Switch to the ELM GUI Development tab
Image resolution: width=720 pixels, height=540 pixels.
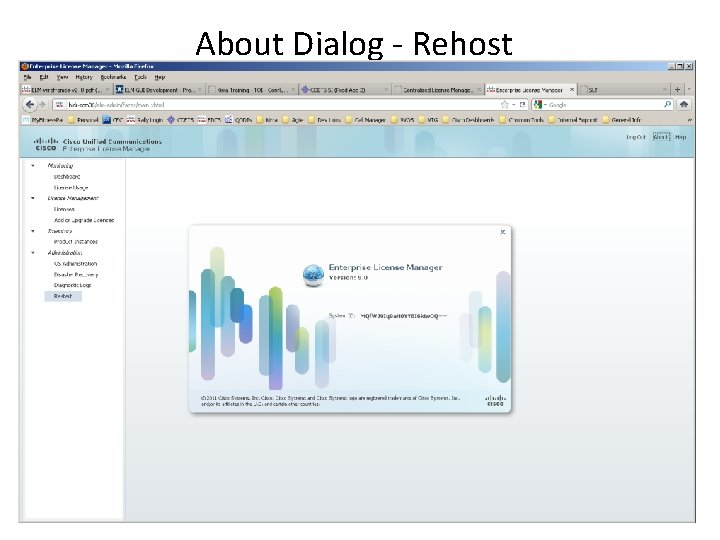coord(159,90)
